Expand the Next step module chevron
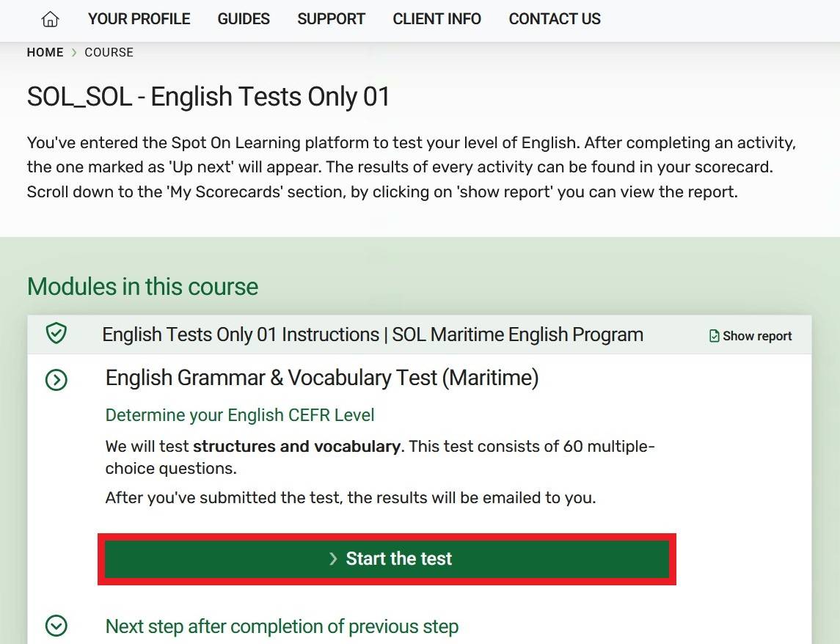Screen dimensions: 840x644 click(56, 625)
